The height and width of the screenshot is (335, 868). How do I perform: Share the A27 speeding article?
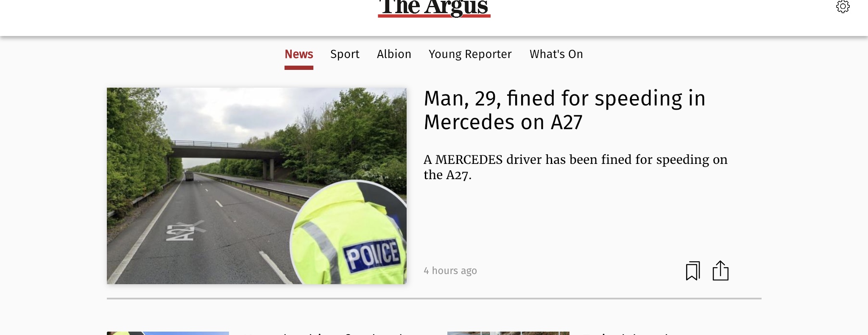[720, 271]
